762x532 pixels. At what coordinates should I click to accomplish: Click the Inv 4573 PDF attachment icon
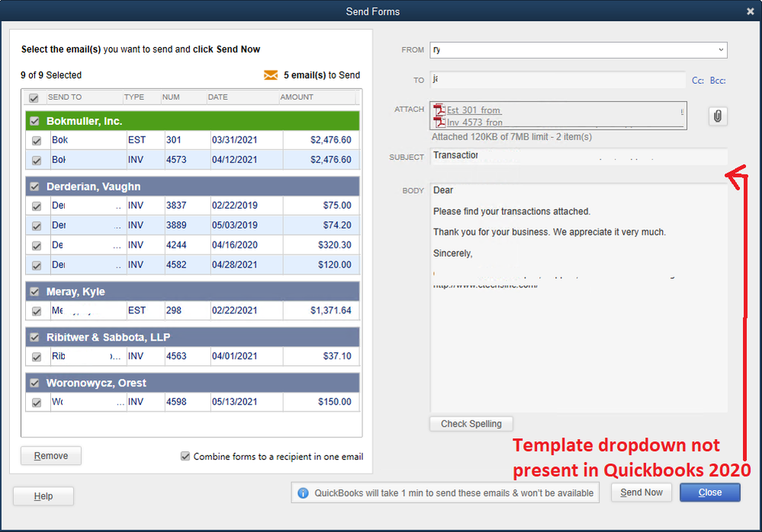(x=439, y=122)
